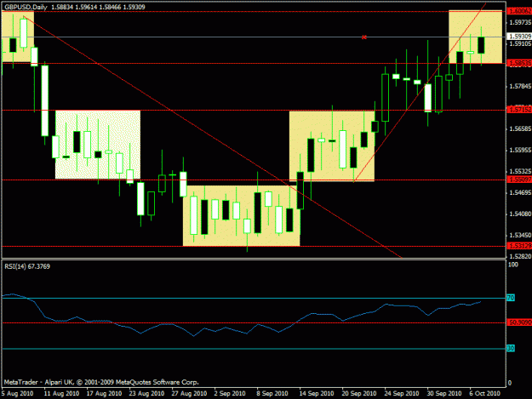Viewport: 532px width, 399px height.
Task: Select the small red X marker on the chart
Action: tap(364, 37)
